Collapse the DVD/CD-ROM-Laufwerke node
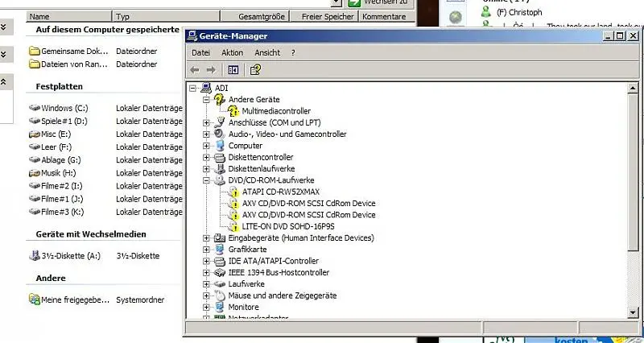Viewport: 644px width, 343px height. click(x=207, y=180)
